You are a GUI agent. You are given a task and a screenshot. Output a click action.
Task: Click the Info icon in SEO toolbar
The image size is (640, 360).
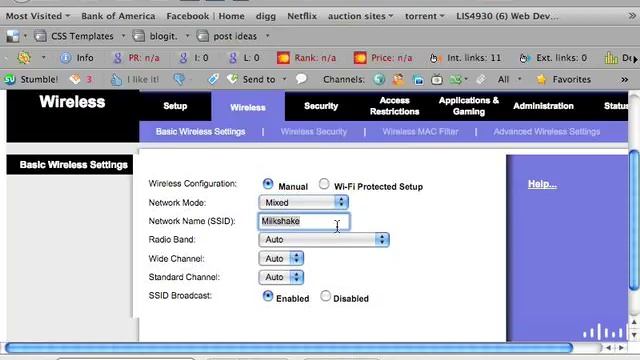coord(65,58)
